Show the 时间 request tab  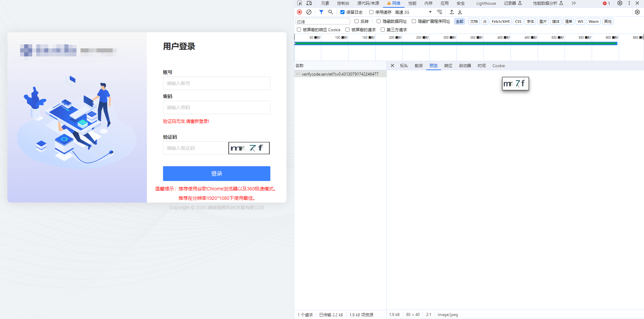pyautogui.click(x=482, y=66)
